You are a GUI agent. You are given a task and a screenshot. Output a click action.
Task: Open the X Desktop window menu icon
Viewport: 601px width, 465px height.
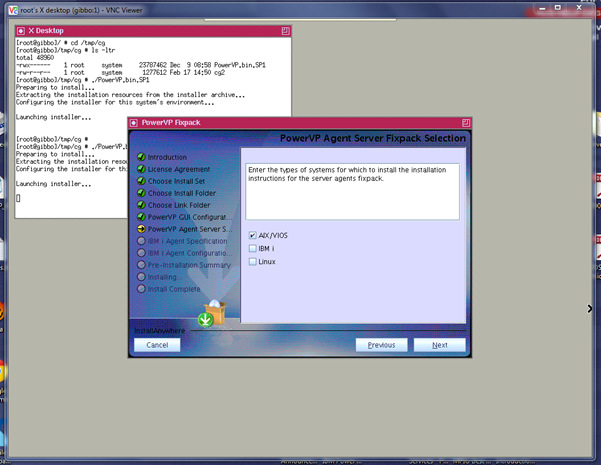(21, 31)
